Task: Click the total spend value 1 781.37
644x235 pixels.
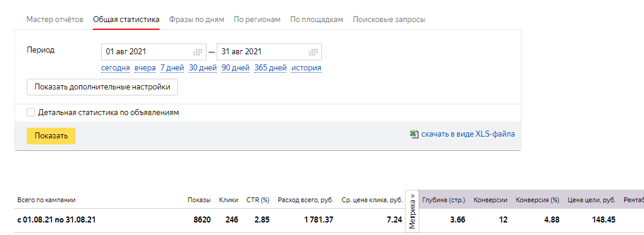Action: coord(318,219)
